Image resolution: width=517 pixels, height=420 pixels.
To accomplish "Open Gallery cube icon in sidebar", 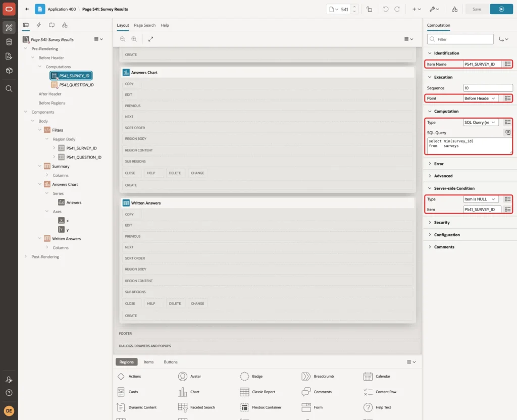I will pyautogui.click(x=9, y=71).
